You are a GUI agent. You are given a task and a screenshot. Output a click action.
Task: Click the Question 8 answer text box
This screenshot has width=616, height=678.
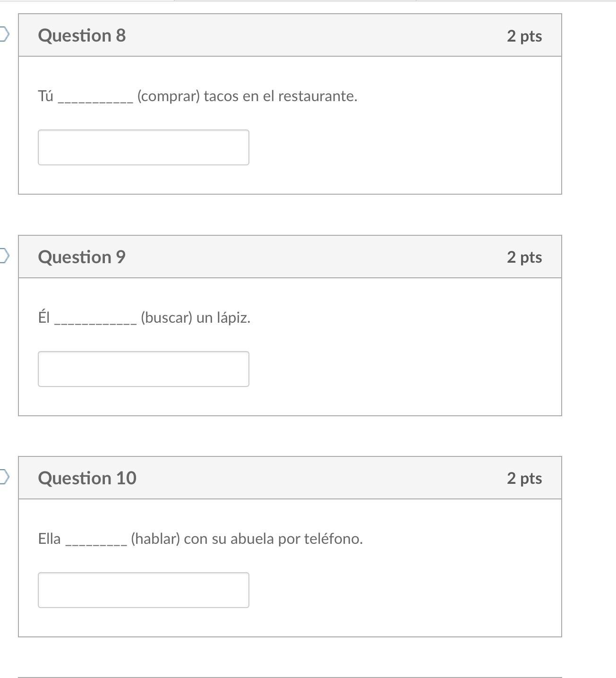pyautogui.click(x=143, y=147)
